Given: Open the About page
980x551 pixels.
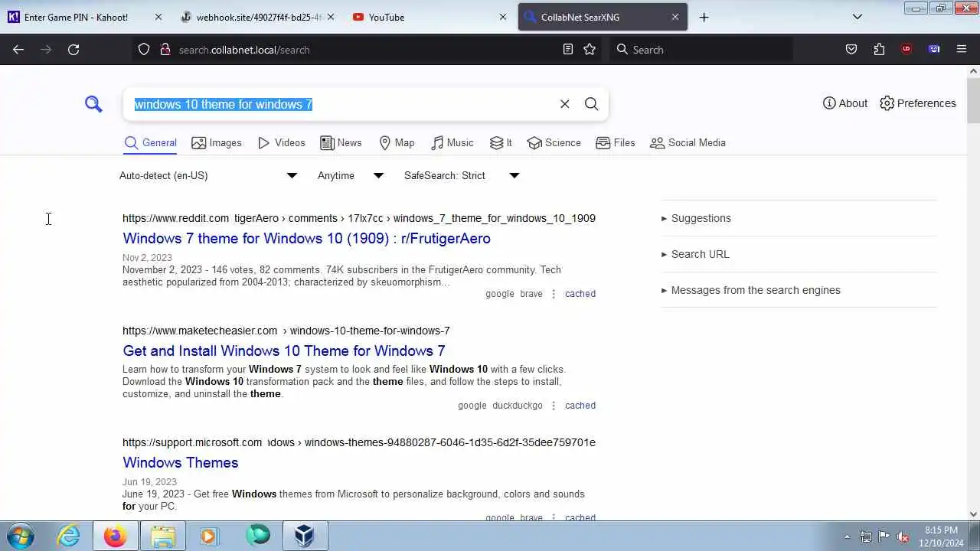Looking at the screenshot, I should 845,103.
